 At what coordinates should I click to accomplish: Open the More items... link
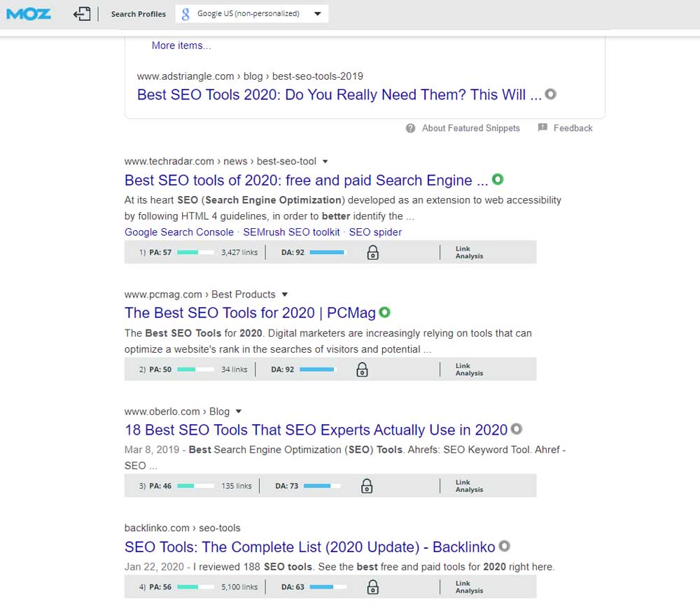[181, 45]
